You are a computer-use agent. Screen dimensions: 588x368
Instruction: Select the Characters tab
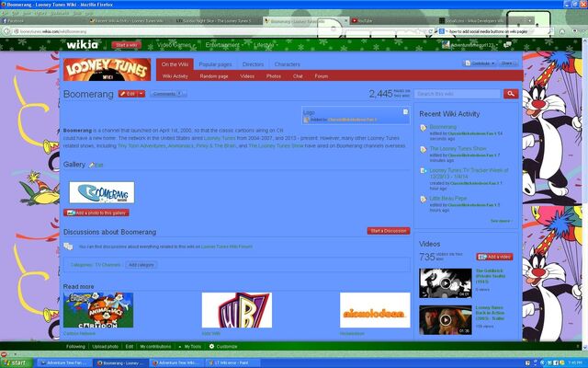288,64
